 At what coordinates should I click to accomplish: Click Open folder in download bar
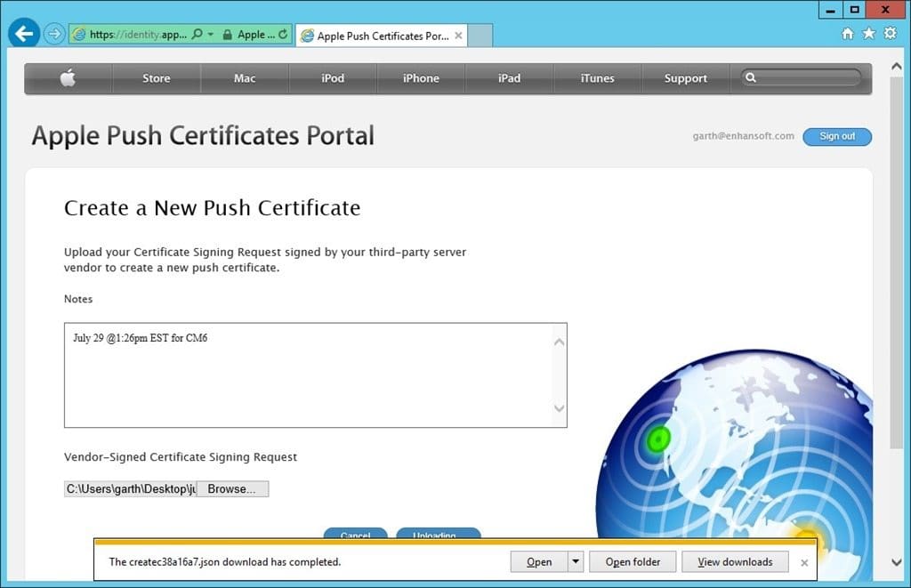633,562
